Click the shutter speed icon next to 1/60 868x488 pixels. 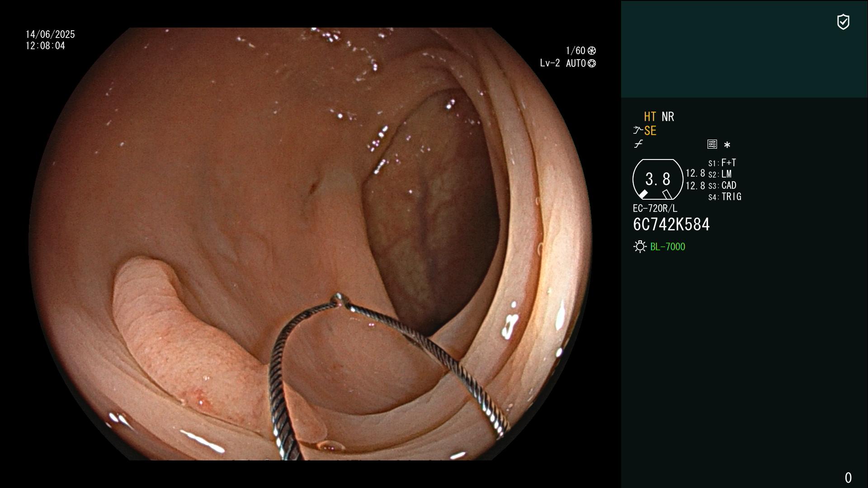pos(592,51)
